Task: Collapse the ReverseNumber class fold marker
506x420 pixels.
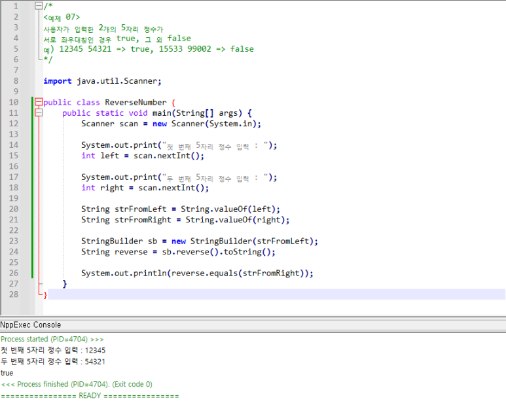Action: [x=39, y=102]
